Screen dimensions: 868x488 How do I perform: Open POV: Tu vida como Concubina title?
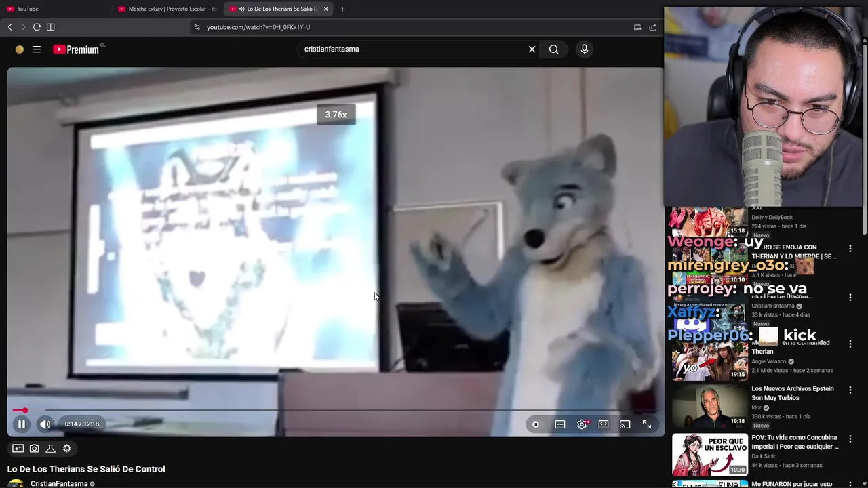click(795, 442)
